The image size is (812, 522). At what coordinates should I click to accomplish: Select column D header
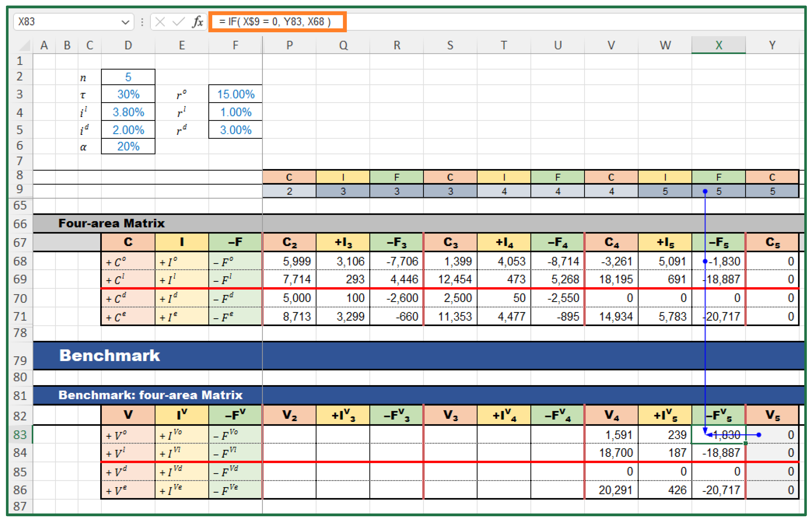pos(128,45)
